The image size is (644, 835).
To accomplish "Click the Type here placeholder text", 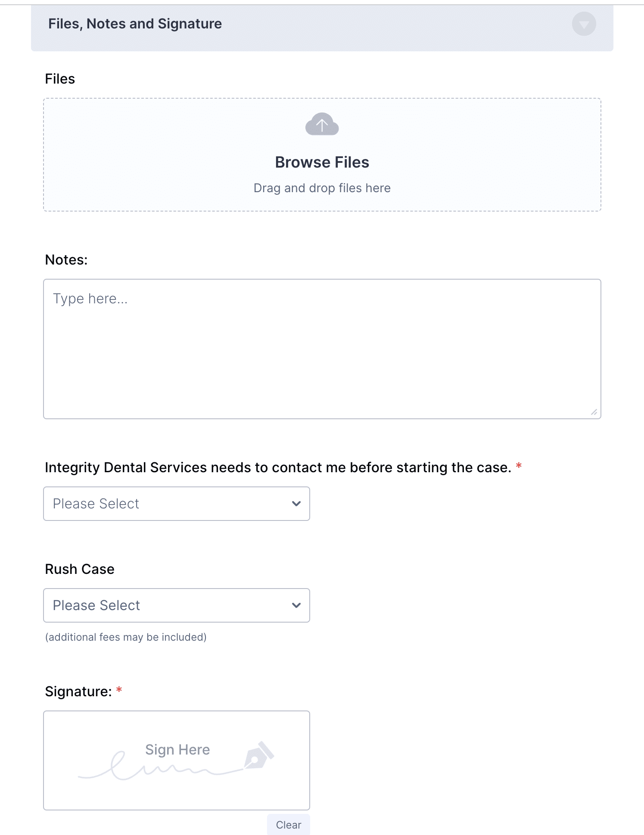I will [x=90, y=299].
